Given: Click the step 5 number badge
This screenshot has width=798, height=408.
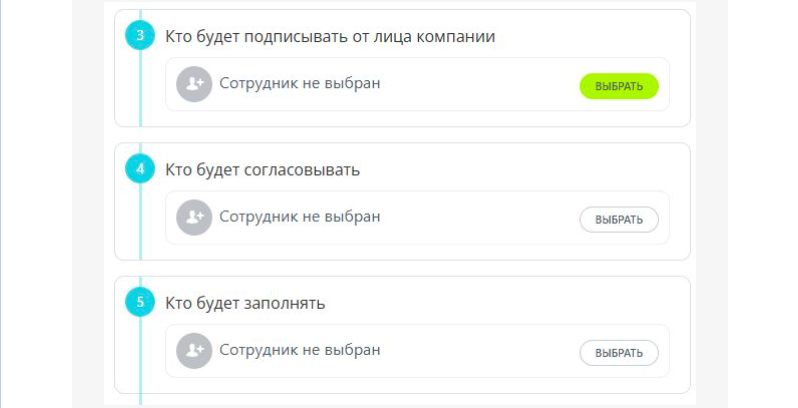Looking at the screenshot, I should pos(140,302).
